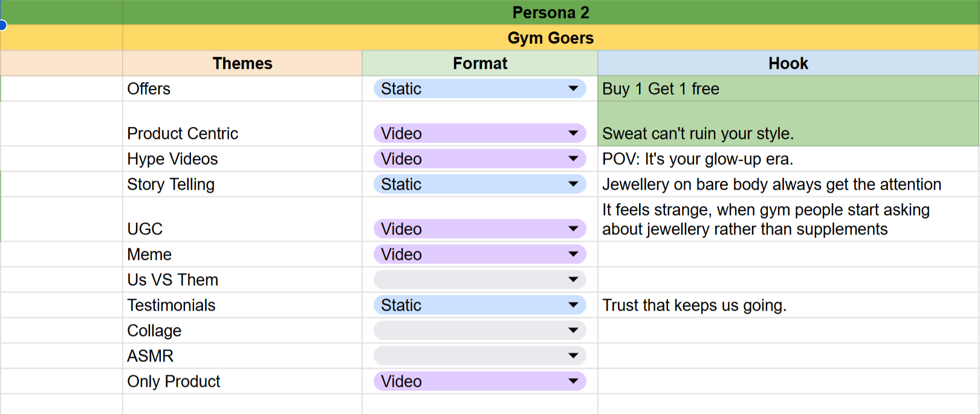Open the Hype Videos format dropdown
Image resolution: width=980 pixels, height=414 pixels.
[573, 159]
